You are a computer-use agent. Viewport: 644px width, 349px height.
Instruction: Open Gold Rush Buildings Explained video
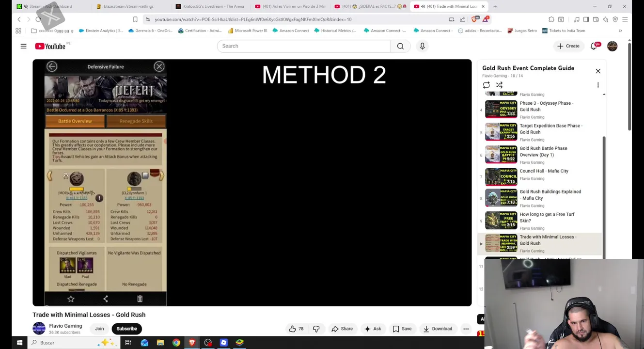coord(539,198)
